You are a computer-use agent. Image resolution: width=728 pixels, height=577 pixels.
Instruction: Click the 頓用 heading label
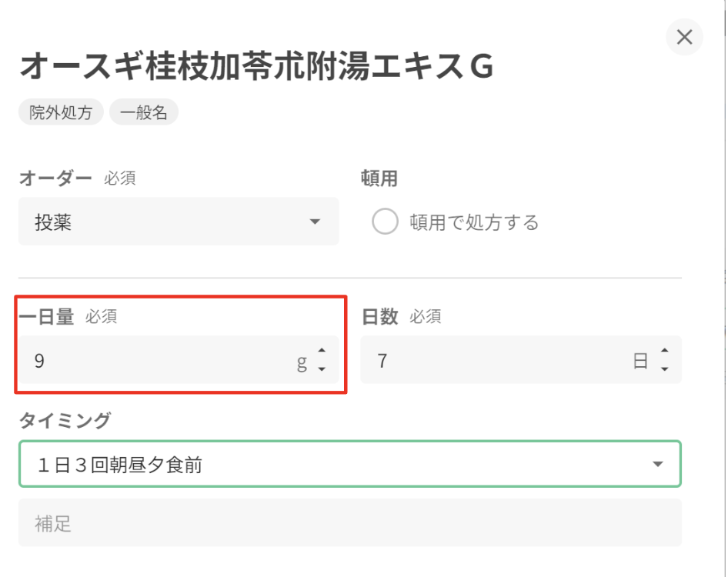[379, 178]
